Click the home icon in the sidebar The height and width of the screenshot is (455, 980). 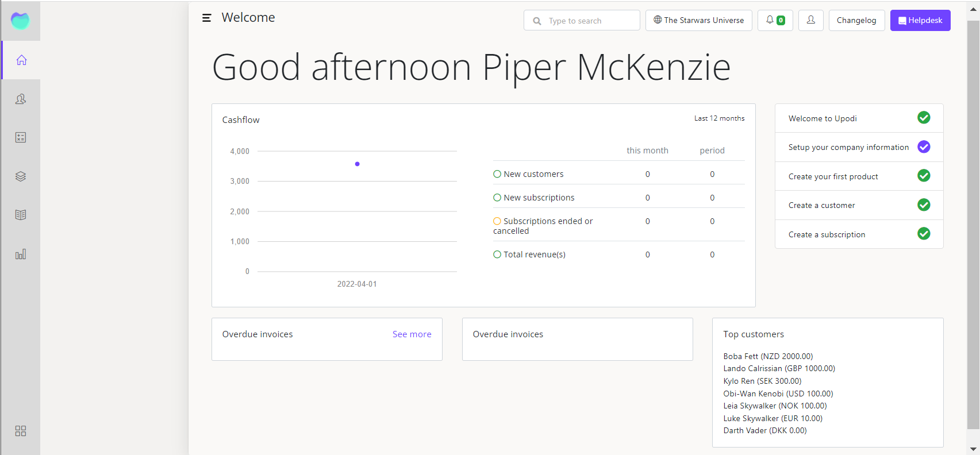21,60
